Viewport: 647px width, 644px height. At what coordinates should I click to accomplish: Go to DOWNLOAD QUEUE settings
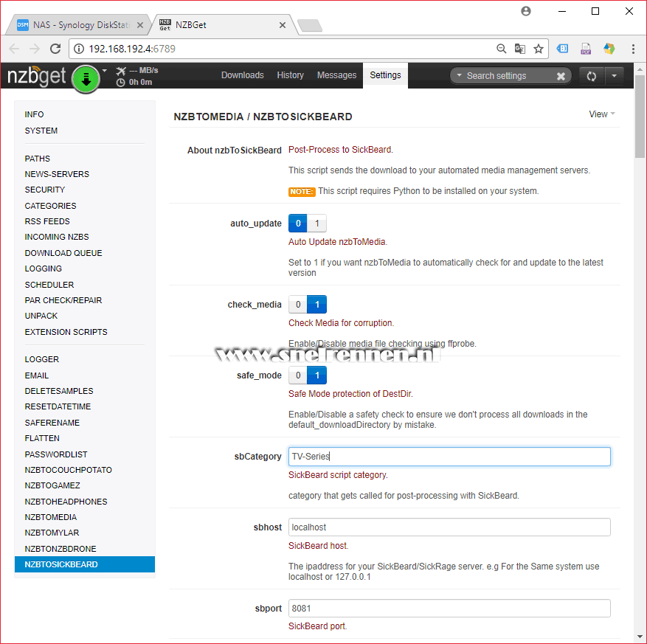coord(63,253)
